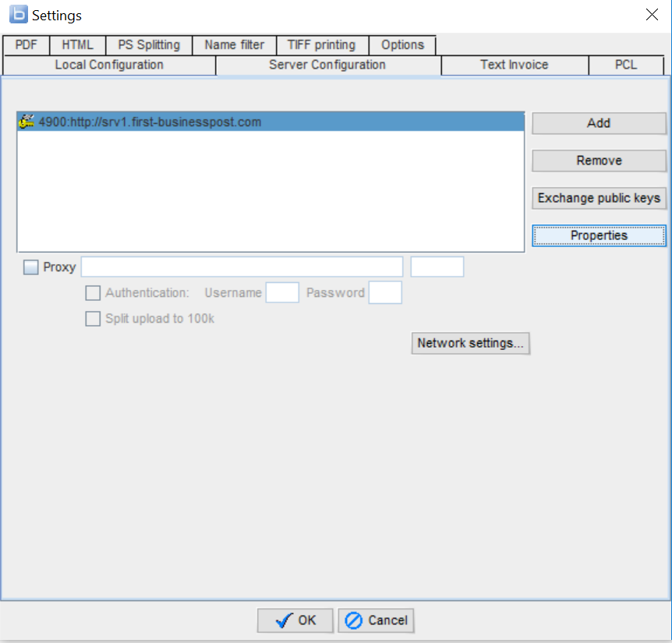Open the Options tab

point(402,45)
